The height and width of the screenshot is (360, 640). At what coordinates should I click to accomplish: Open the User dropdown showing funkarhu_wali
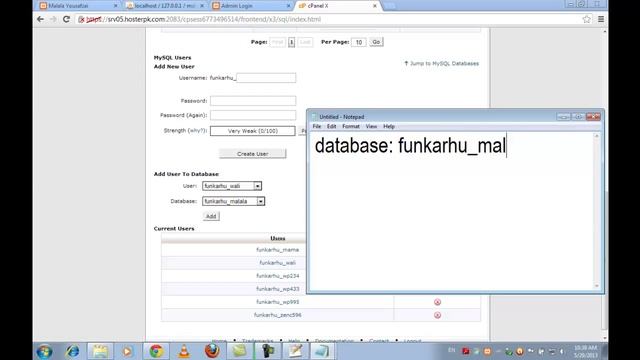pyautogui.click(x=232, y=186)
